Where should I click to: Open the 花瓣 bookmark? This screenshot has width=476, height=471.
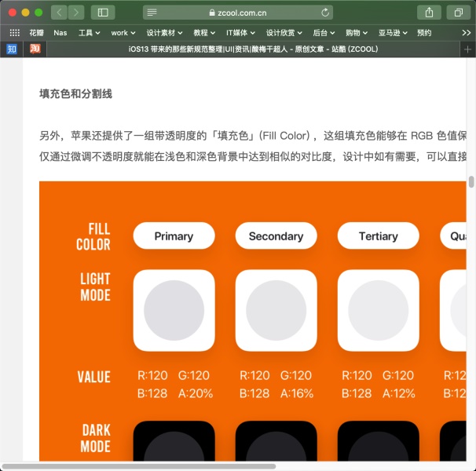(x=36, y=33)
